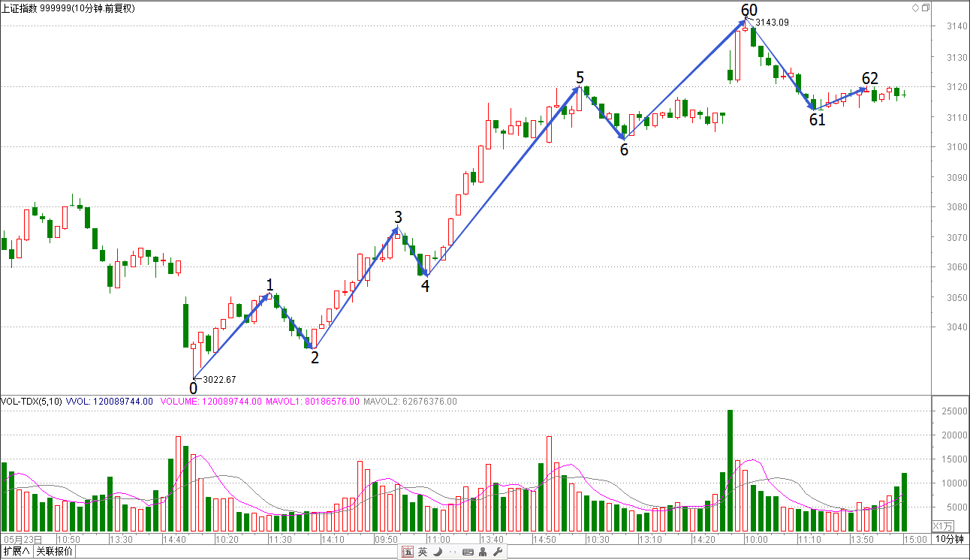Click the 25000 volume axis value

coord(955,411)
